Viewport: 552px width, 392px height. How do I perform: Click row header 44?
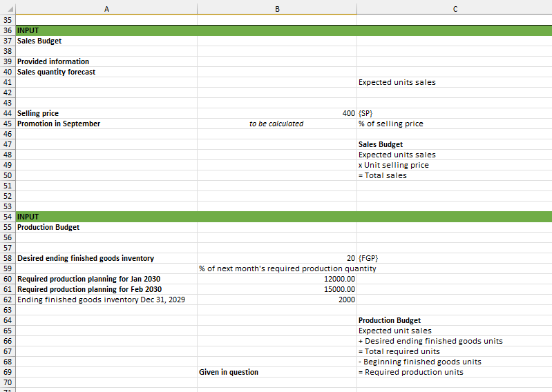pyautogui.click(x=8, y=113)
